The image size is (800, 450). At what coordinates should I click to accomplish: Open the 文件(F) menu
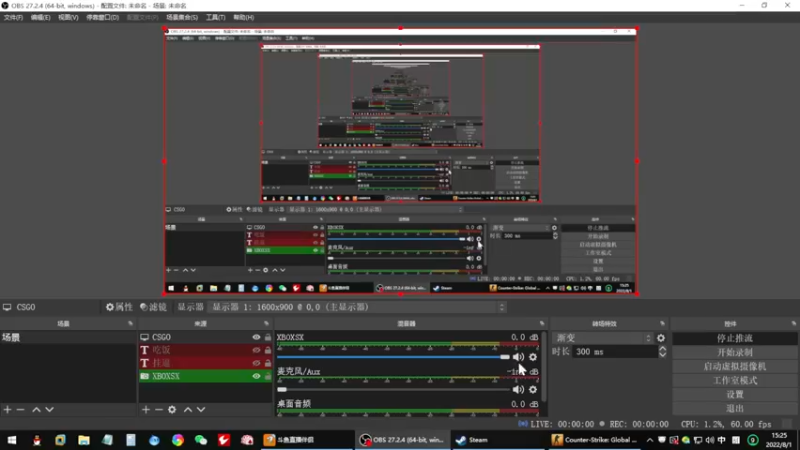[x=13, y=17]
